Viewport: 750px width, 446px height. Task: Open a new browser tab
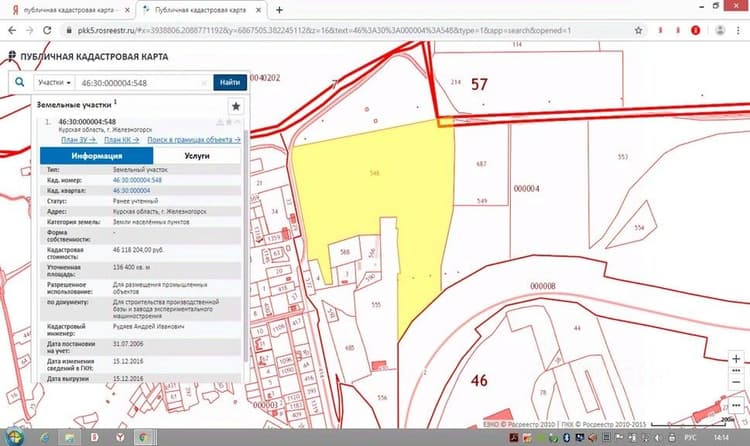point(279,10)
